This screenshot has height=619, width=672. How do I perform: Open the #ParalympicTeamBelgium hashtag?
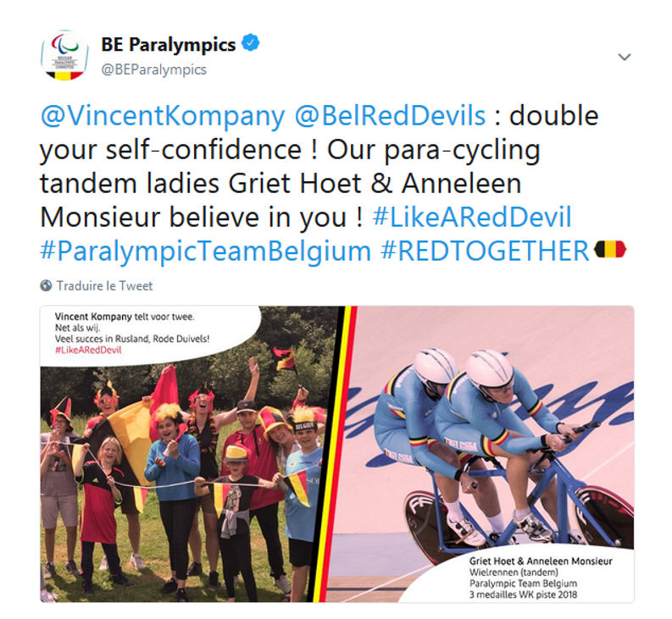205,251
